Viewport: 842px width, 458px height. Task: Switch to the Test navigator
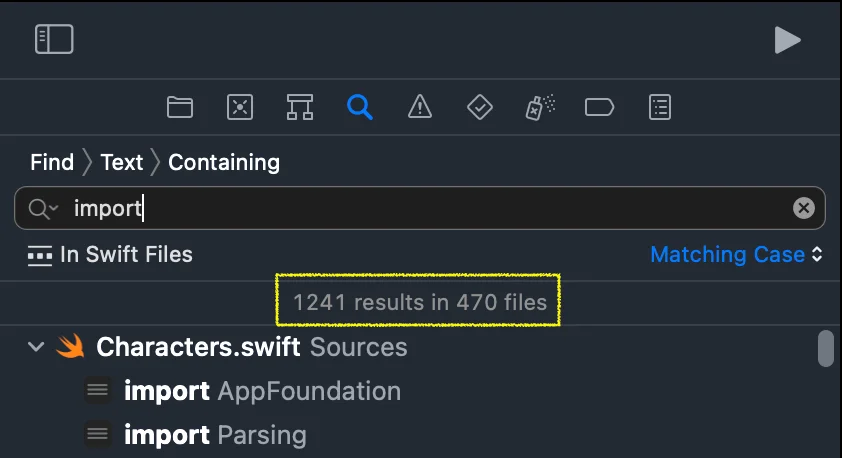(x=480, y=107)
